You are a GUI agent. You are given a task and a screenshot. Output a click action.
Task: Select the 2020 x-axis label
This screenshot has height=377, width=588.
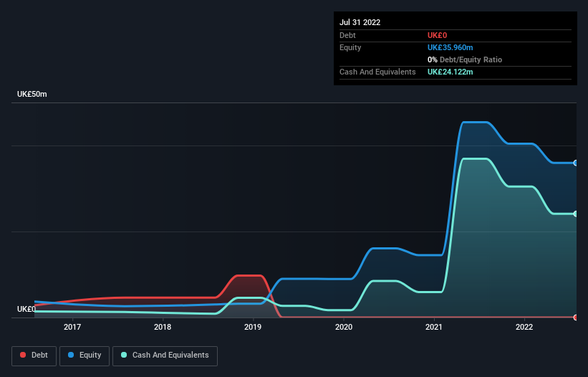click(x=344, y=327)
